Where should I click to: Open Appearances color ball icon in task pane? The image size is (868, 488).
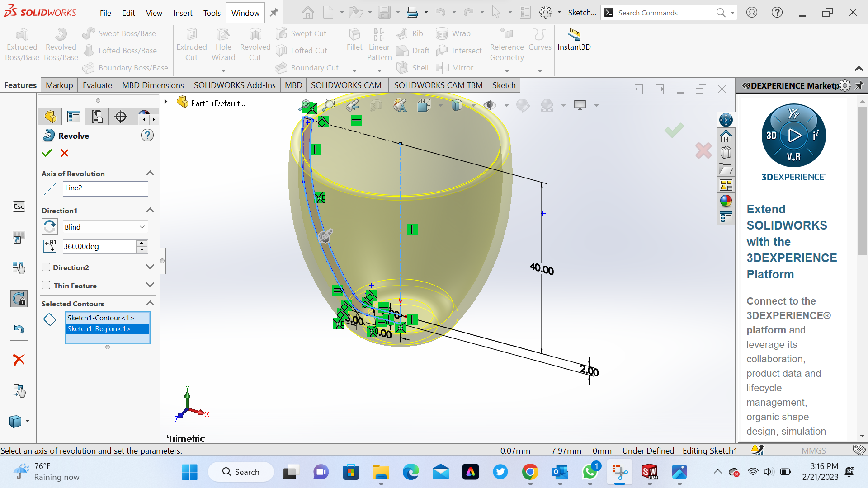726,201
